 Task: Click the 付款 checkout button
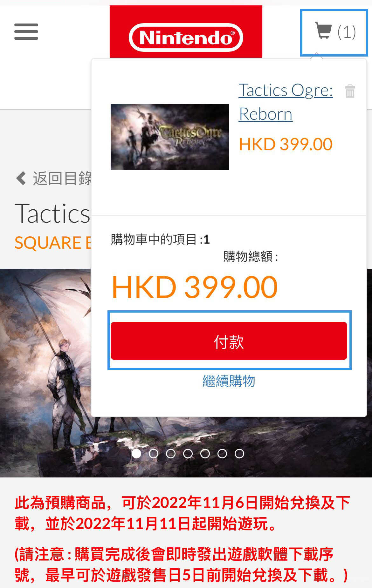tap(229, 341)
